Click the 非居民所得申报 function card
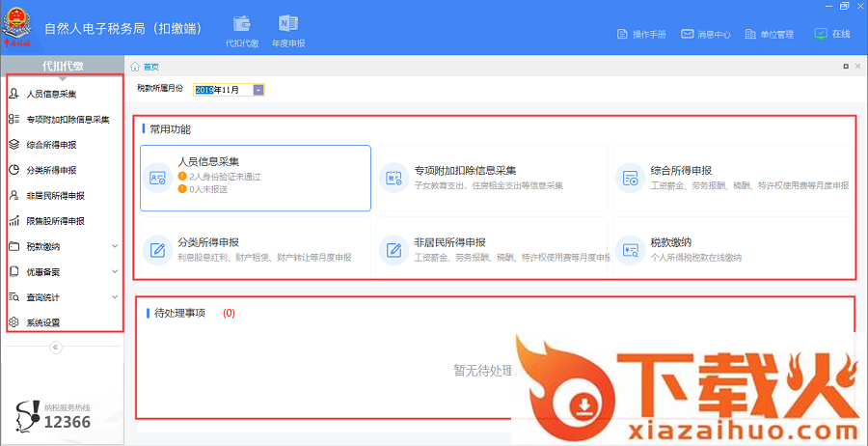 [x=490, y=250]
